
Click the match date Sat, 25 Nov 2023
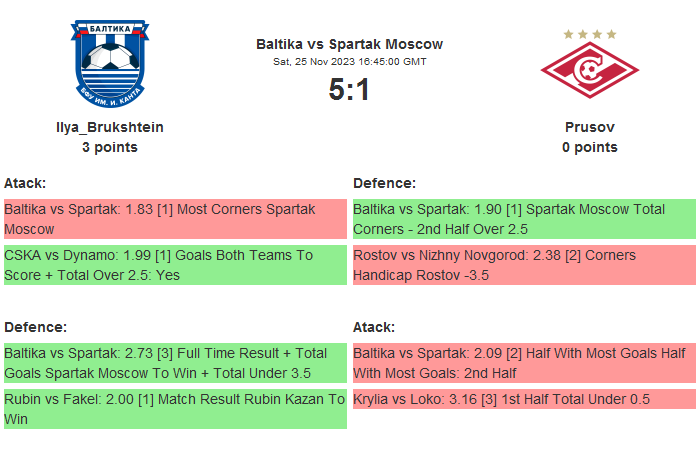tap(349, 62)
